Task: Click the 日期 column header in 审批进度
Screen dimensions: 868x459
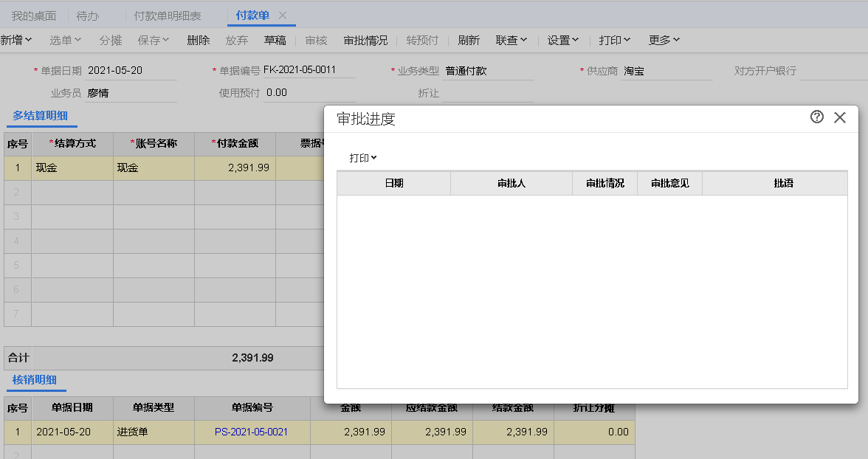Action: tap(393, 183)
